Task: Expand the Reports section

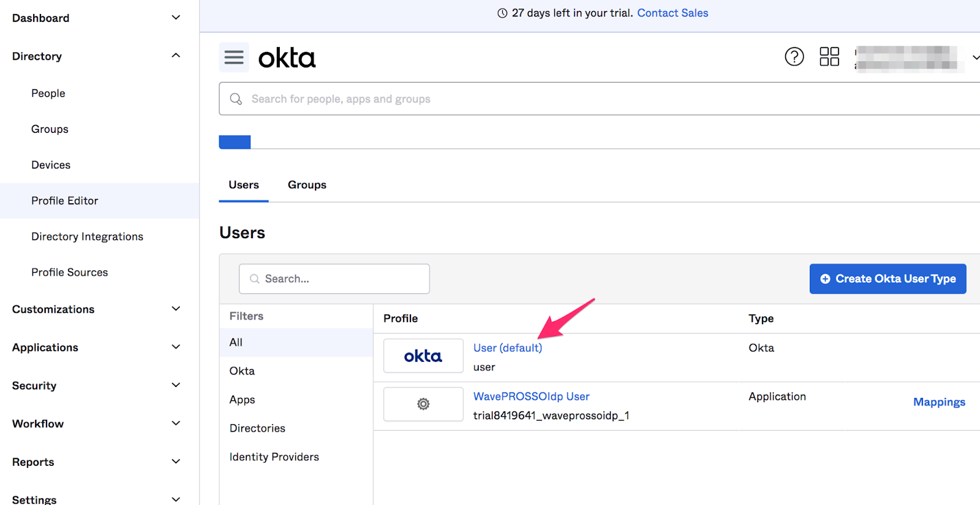Action: (x=176, y=462)
